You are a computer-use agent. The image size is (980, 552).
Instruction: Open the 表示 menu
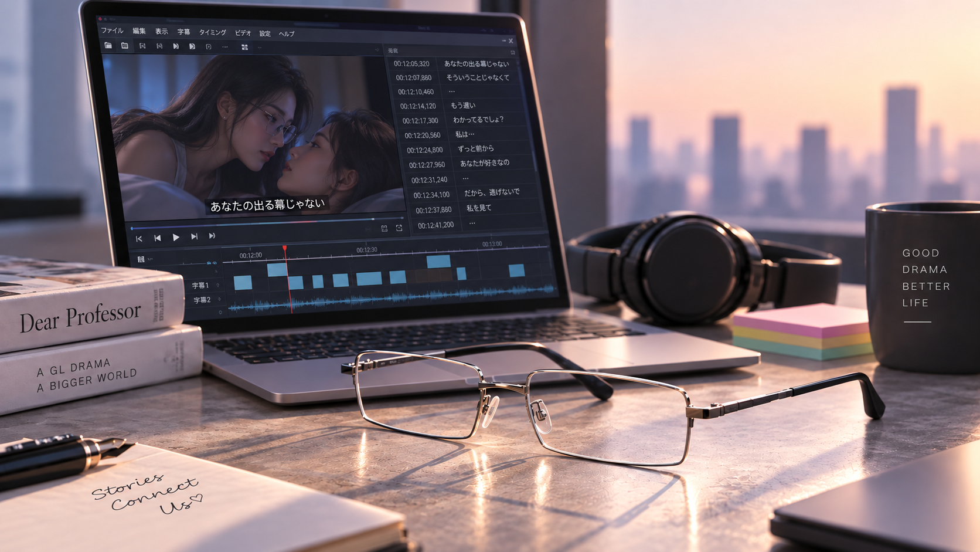click(161, 32)
